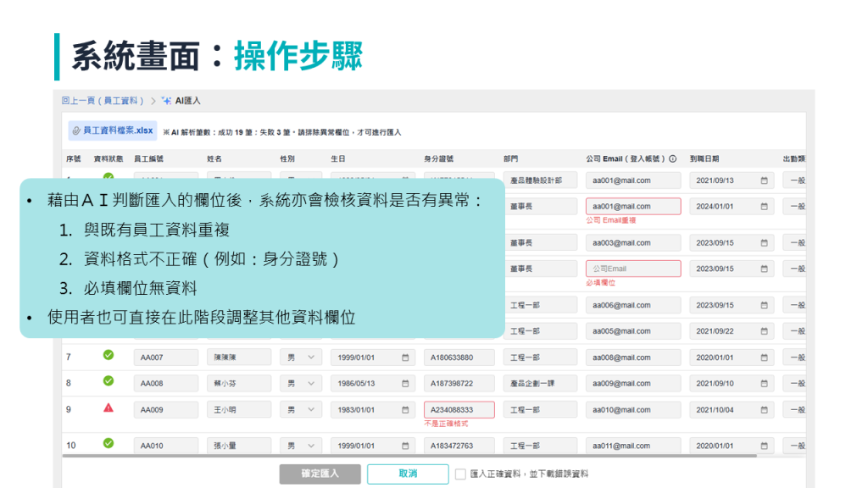Open birthday calendar icon for row 10
Viewport: 868px width, 488px height.
405,446
